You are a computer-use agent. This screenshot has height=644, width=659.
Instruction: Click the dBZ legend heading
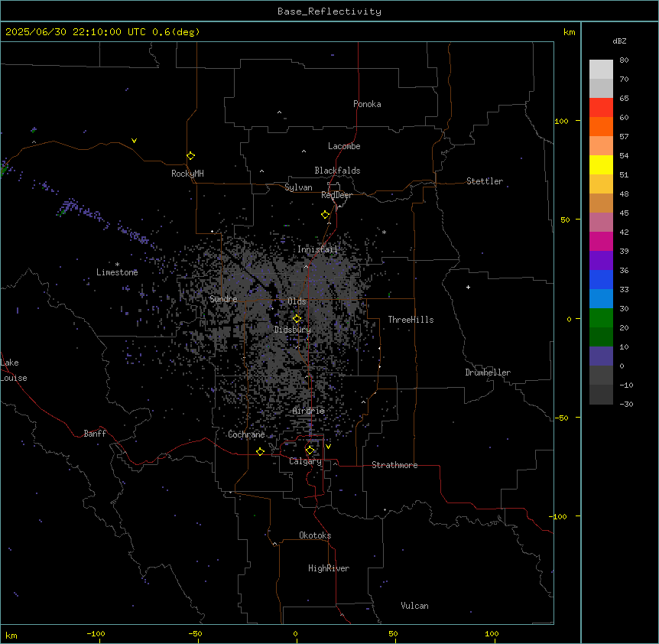pos(619,41)
